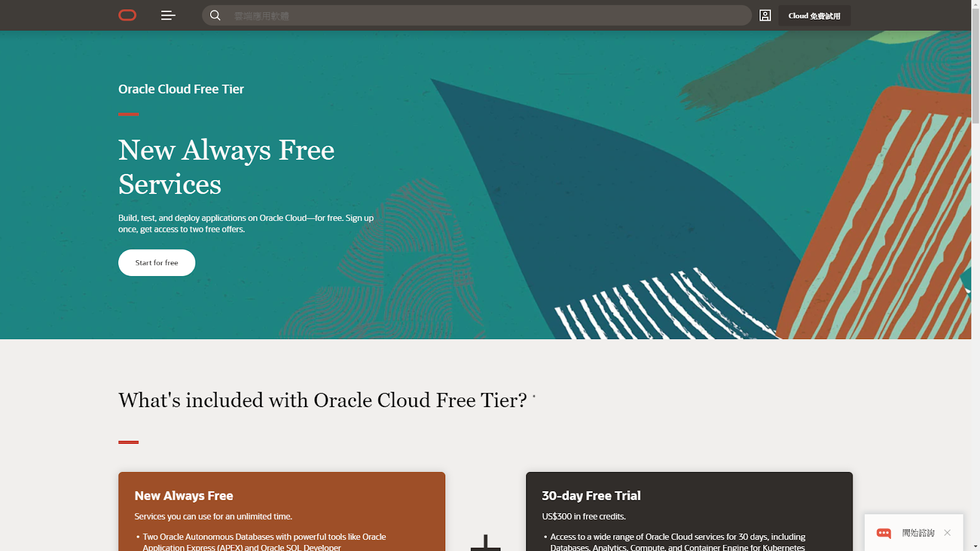Select the Oracle Cloud Free Tier label

(x=181, y=89)
